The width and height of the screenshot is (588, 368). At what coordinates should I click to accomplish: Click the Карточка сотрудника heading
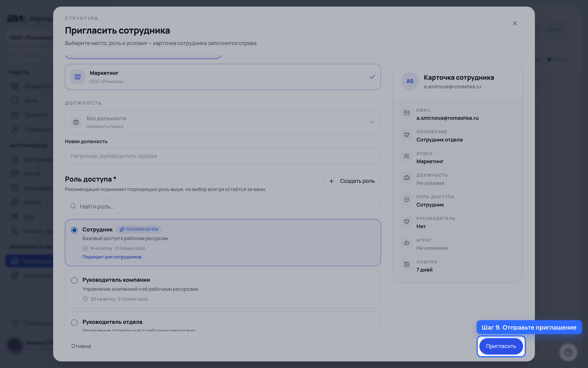tap(459, 77)
